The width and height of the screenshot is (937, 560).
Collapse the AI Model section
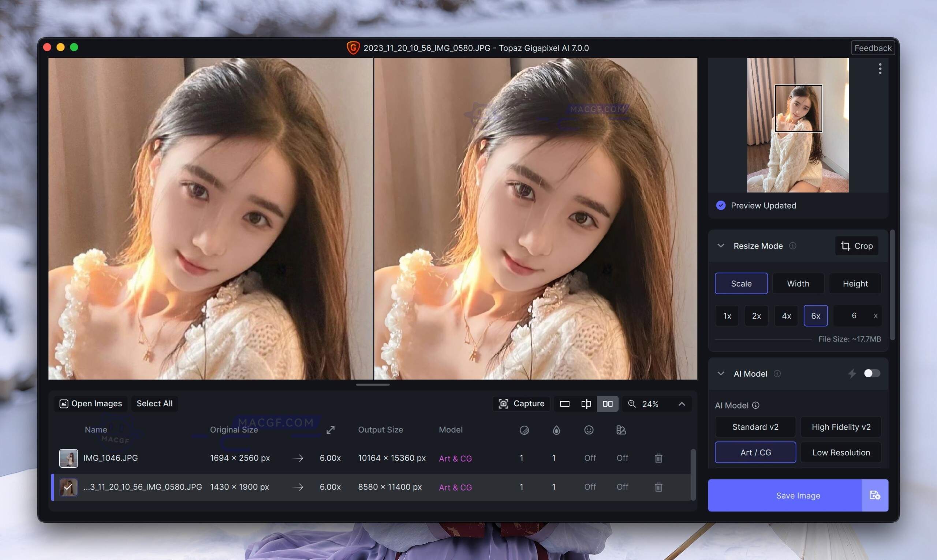tap(721, 374)
